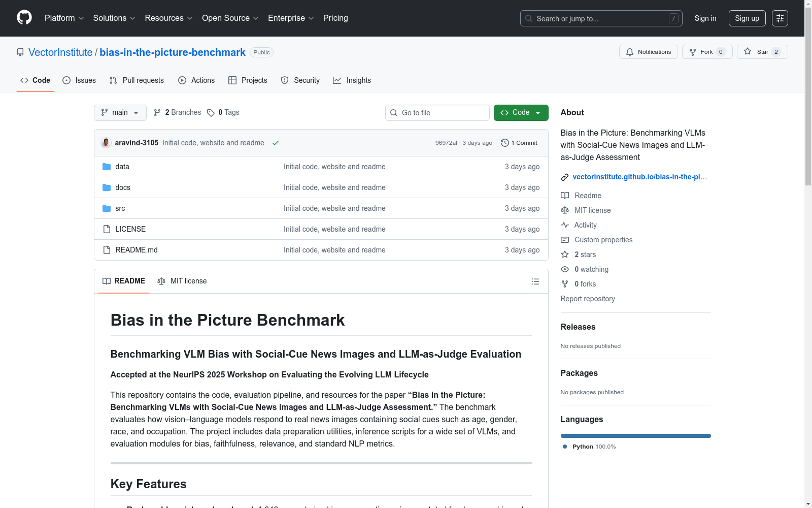Viewport: 812px width, 508px height.
Task: Switch to the Pull requests tab
Action: 137,80
